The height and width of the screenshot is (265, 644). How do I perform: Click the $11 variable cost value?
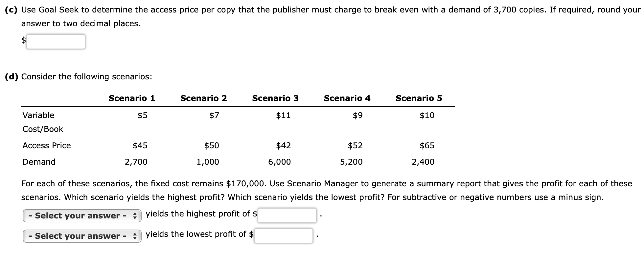click(283, 115)
